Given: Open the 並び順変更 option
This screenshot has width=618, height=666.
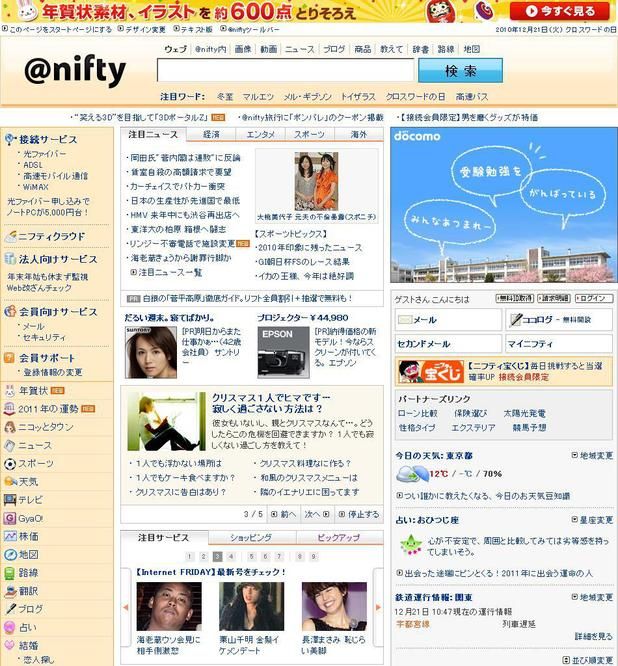Looking at the screenshot, I should pos(588,660).
